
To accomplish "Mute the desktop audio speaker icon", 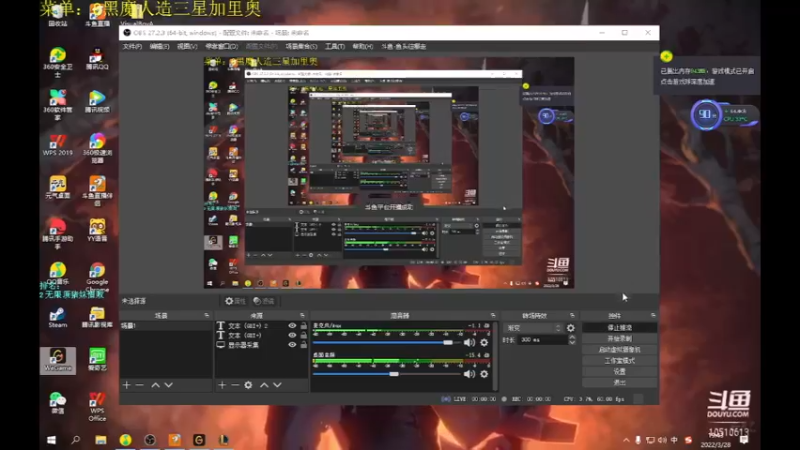I will (469, 374).
